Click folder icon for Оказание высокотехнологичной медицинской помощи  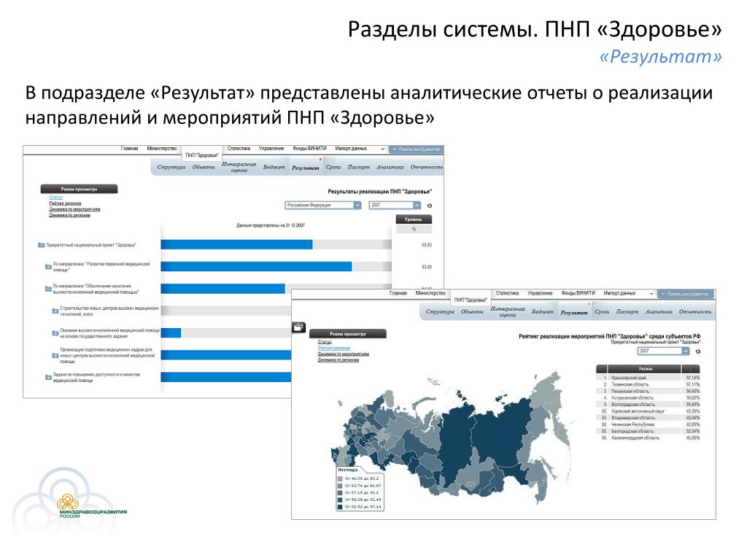pos(55,333)
